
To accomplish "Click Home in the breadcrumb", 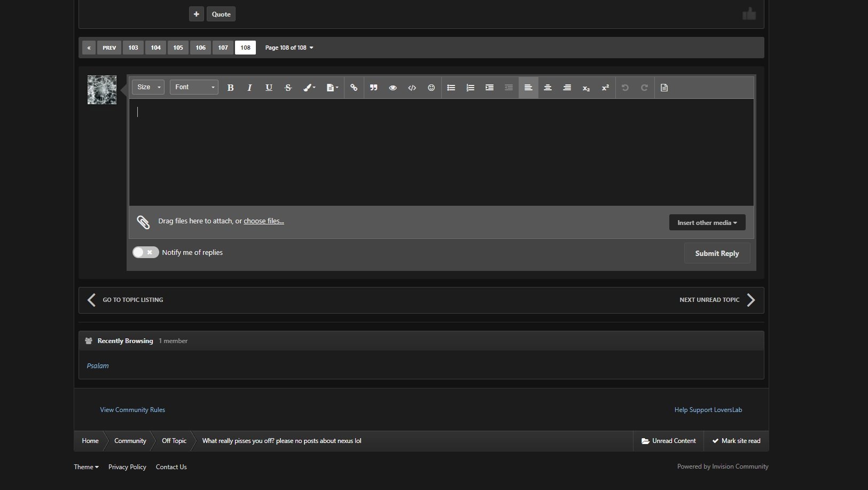I will click(x=90, y=441).
